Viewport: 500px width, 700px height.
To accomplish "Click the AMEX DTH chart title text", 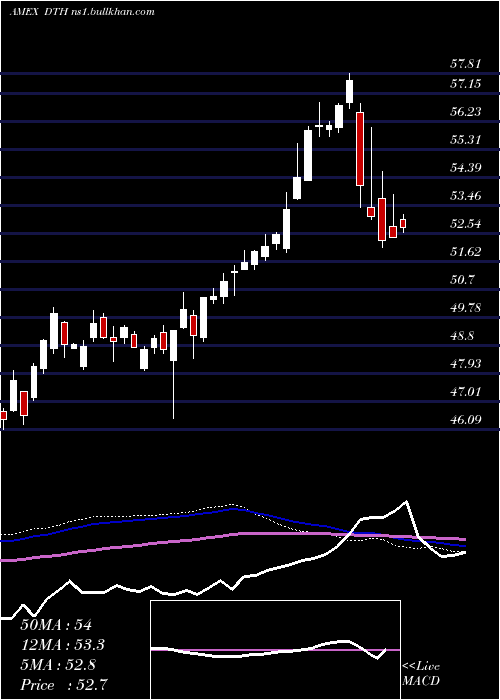I will (82, 12).
